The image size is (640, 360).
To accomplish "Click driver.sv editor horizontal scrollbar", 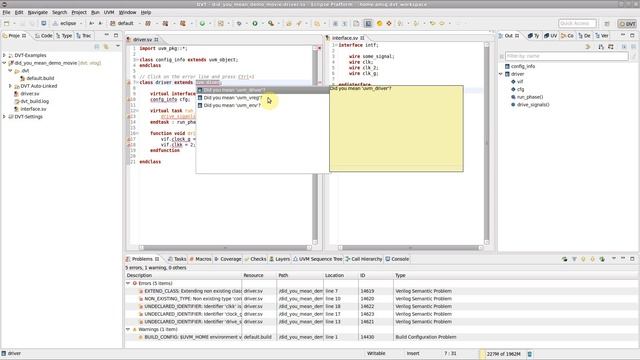I will [x=225, y=248].
